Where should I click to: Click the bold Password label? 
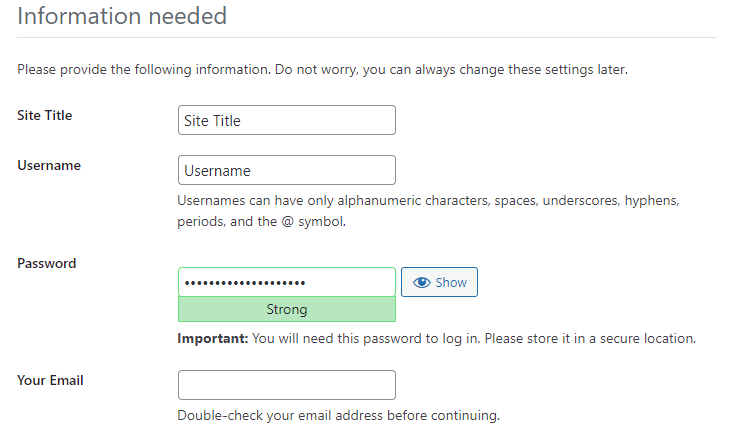click(47, 263)
